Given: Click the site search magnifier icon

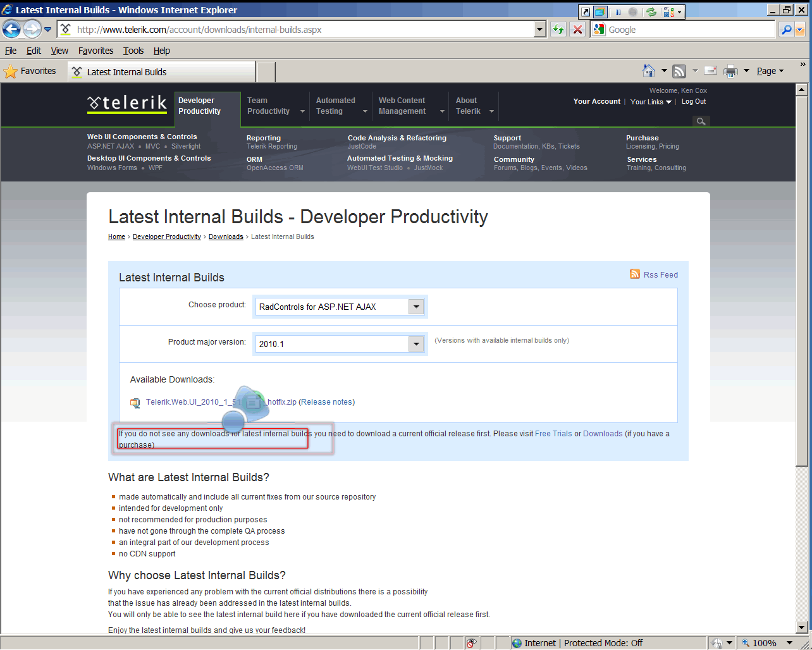Looking at the screenshot, I should [x=701, y=121].
